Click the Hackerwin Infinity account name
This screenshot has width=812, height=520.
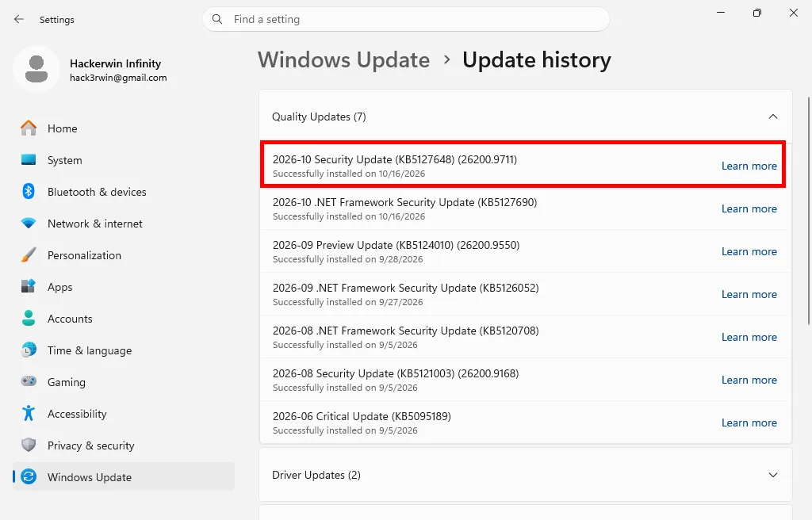[116, 63]
